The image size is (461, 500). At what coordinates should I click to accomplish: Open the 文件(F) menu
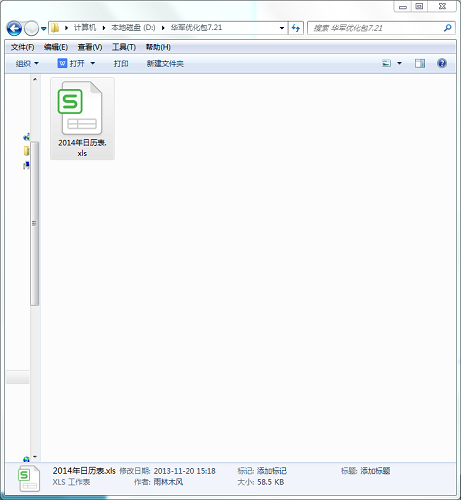click(x=22, y=47)
